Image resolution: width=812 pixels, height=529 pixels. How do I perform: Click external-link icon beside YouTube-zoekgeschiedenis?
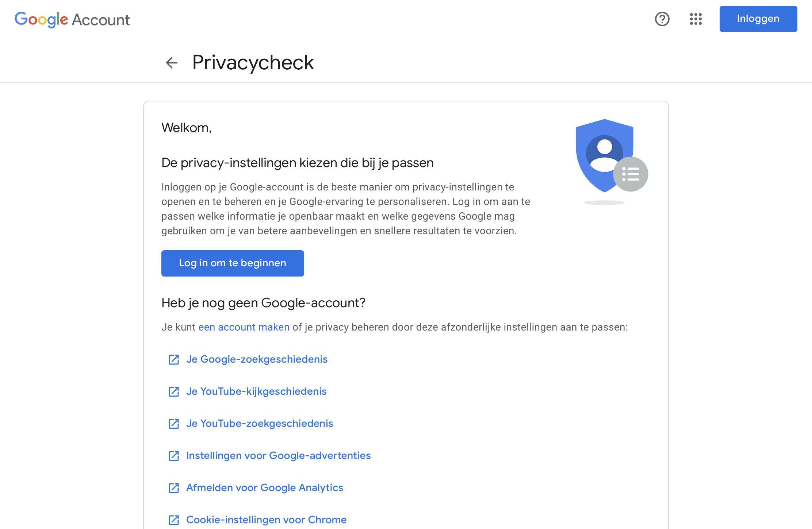pyautogui.click(x=173, y=424)
